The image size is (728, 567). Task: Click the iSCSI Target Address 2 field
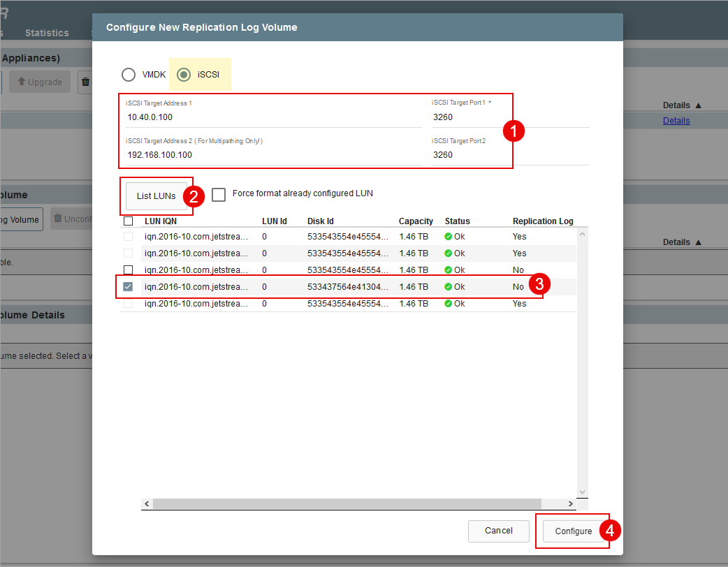pos(272,155)
